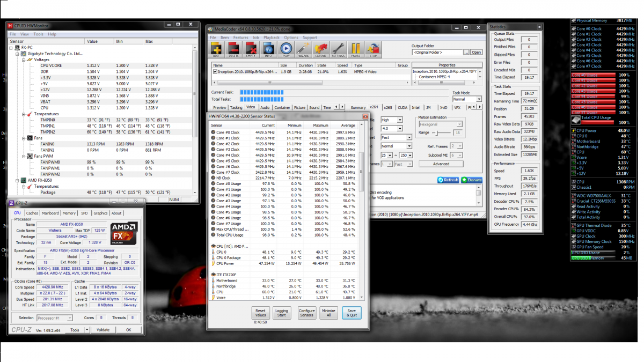Switch to the SPD tab in CPU-Z
Viewport: 644px width, 362px height.
[x=84, y=213]
